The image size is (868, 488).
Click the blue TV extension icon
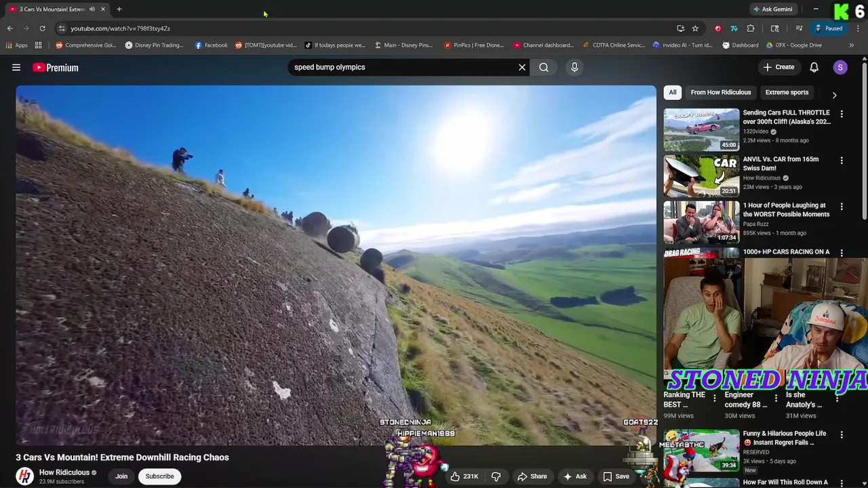pos(734,28)
